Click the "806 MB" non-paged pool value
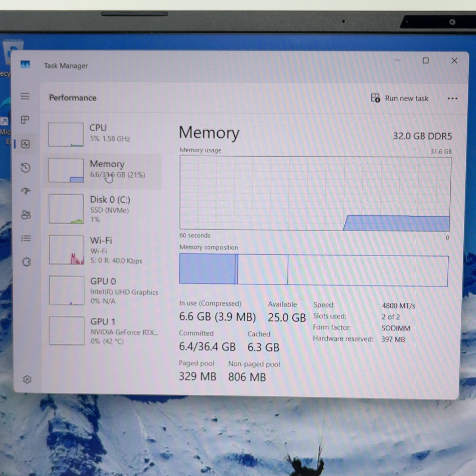Image resolution: width=476 pixels, height=476 pixels. 247,377
